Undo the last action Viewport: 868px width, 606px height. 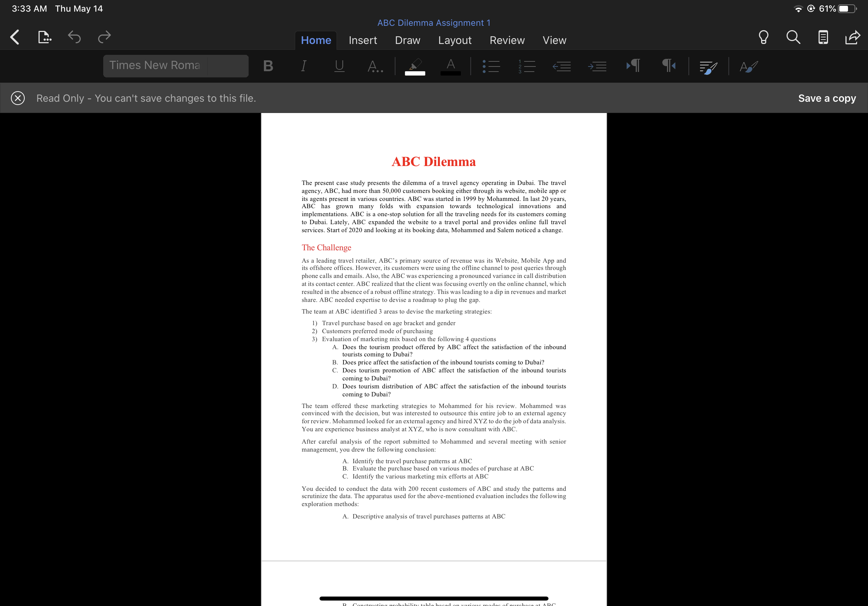tap(74, 37)
